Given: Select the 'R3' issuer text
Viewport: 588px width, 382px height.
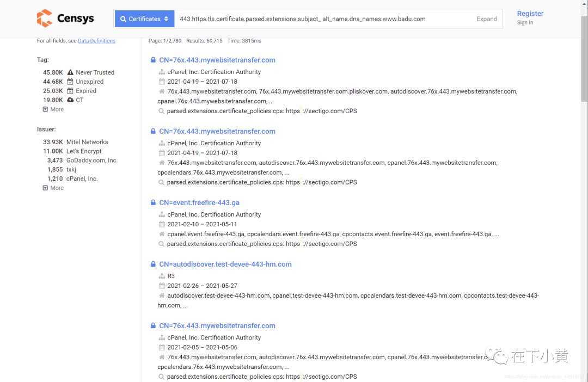Looking at the screenshot, I should (x=171, y=276).
